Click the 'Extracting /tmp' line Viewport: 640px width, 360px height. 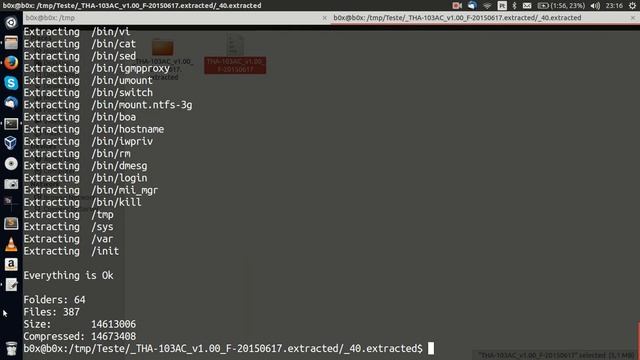tap(68, 215)
